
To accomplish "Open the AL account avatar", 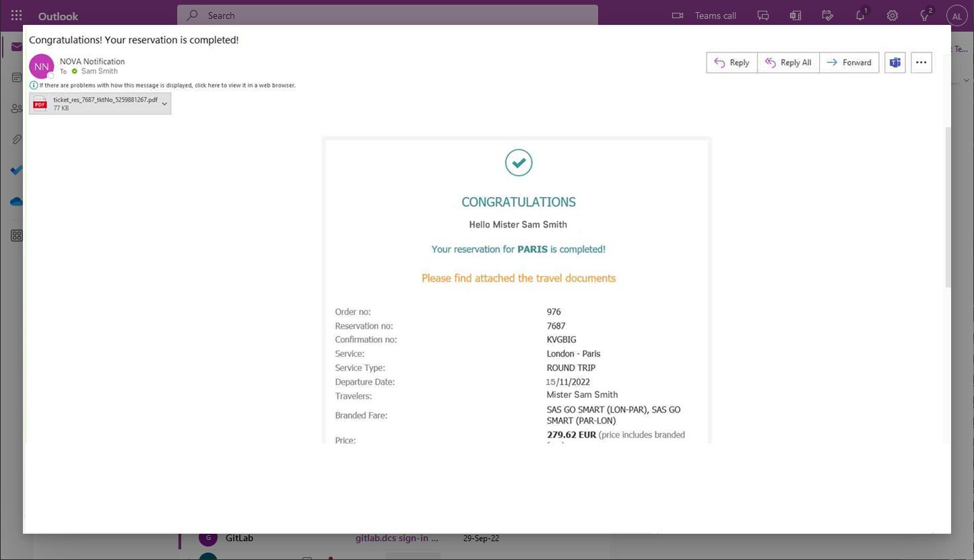I will click(x=956, y=15).
